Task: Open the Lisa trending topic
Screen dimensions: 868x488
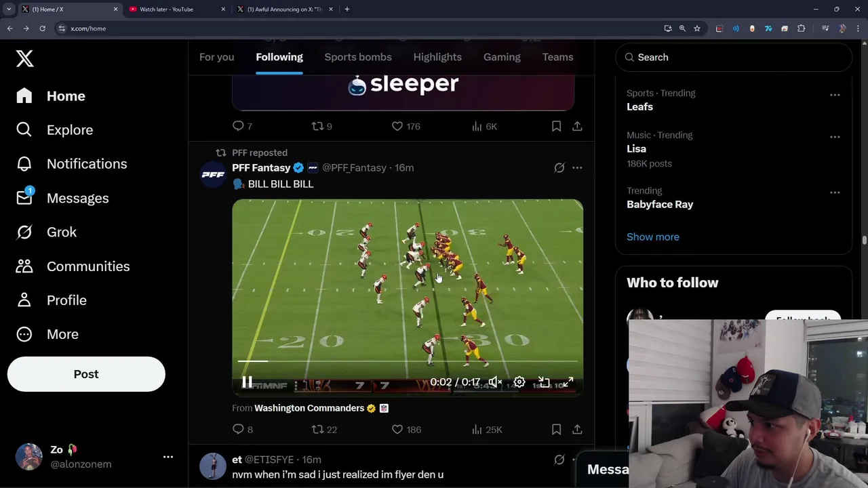Action: (636, 149)
